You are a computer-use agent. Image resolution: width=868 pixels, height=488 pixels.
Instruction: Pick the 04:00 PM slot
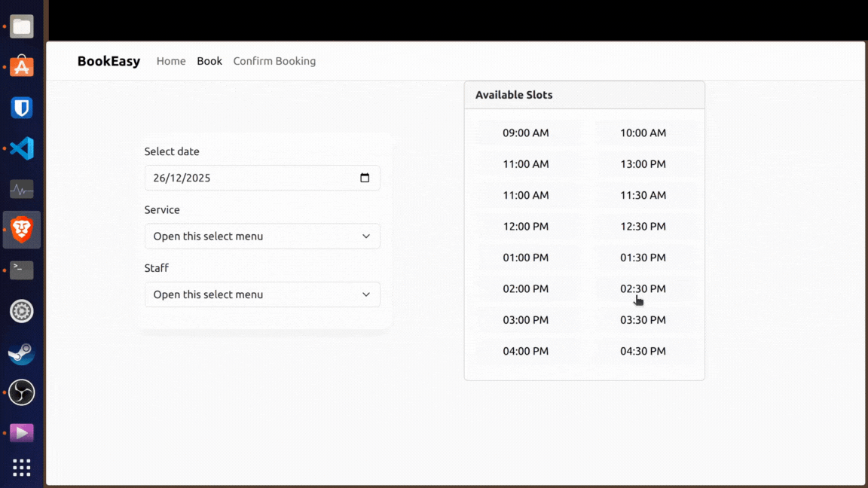(526, 351)
